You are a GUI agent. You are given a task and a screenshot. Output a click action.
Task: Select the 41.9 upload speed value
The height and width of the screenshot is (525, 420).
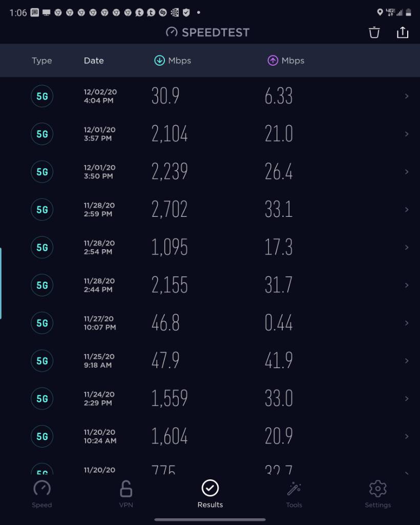point(279,361)
